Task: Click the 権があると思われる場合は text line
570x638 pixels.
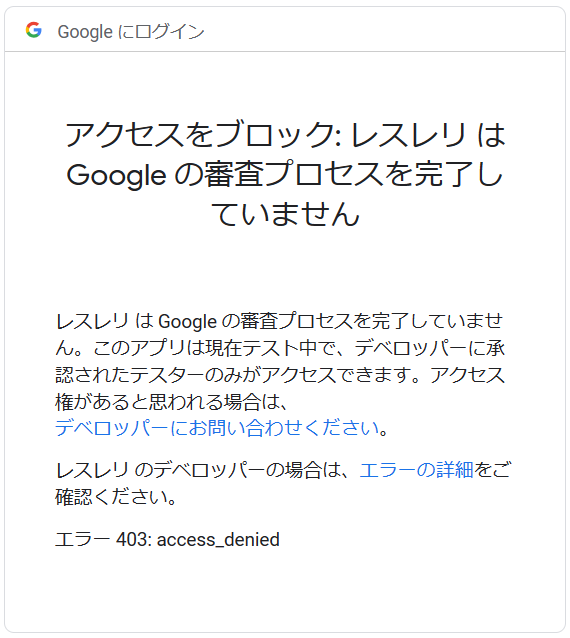Action: 172,402
